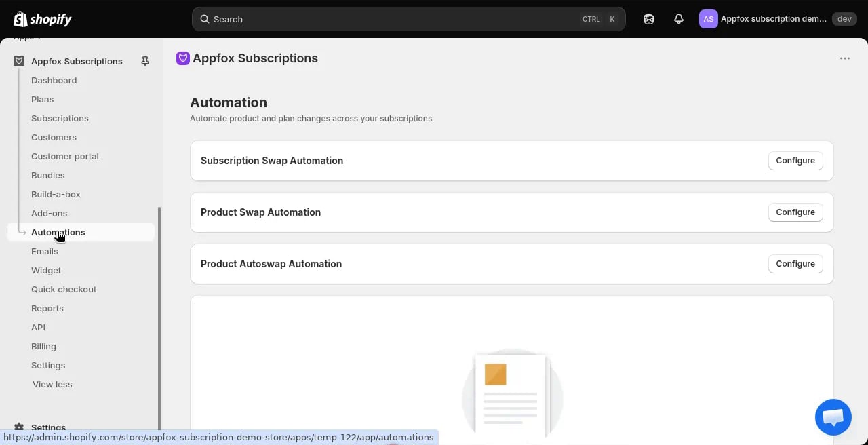
Task: Configure Subscription Swap Automation
Action: 795,161
